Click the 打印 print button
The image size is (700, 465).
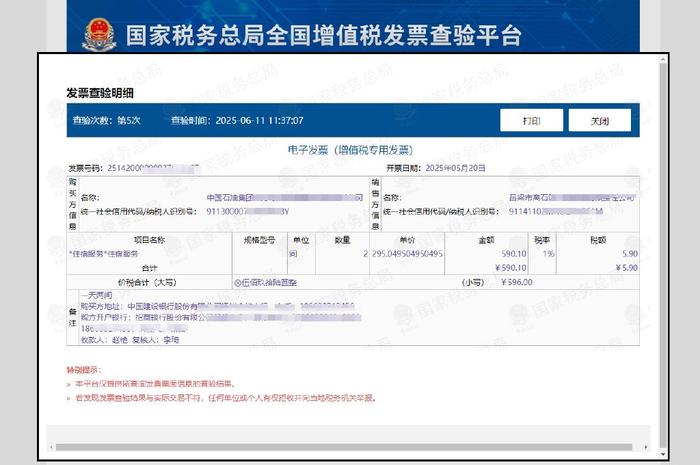tap(531, 120)
